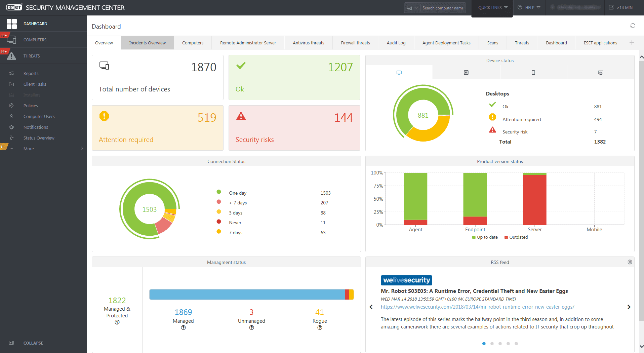Open Computer Users from the sidebar

[39, 116]
